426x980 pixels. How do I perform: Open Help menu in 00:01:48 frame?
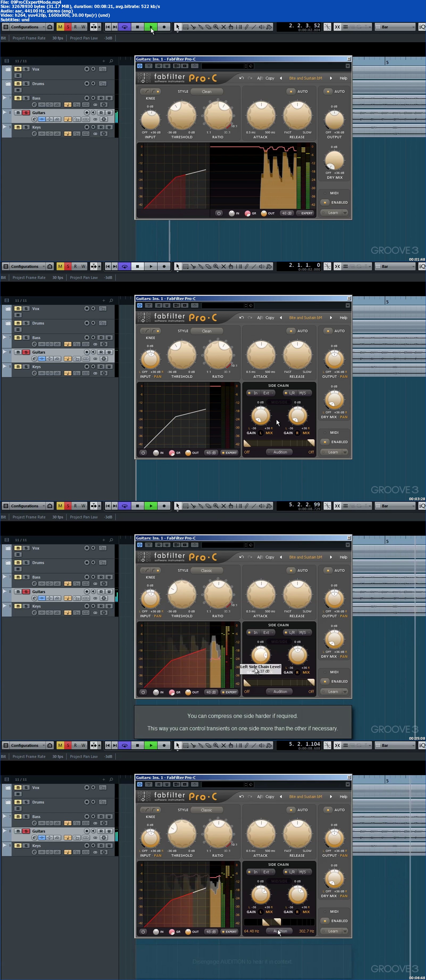[343, 78]
